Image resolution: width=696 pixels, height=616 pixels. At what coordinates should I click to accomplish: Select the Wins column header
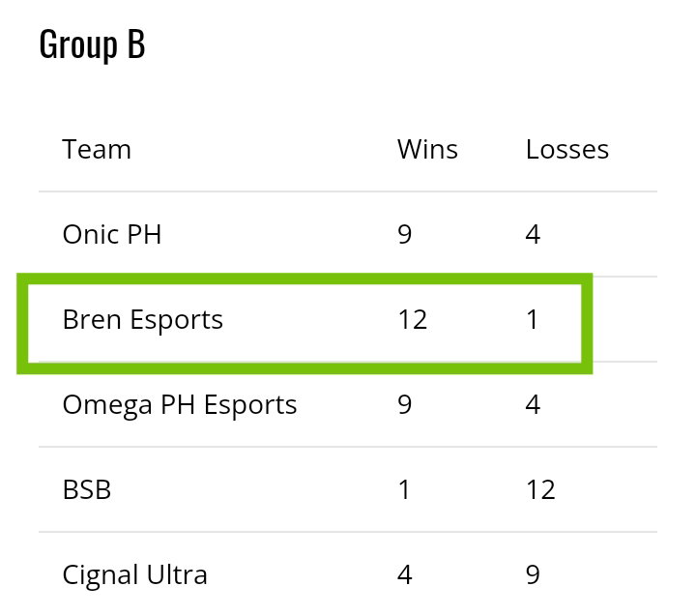[x=427, y=149]
